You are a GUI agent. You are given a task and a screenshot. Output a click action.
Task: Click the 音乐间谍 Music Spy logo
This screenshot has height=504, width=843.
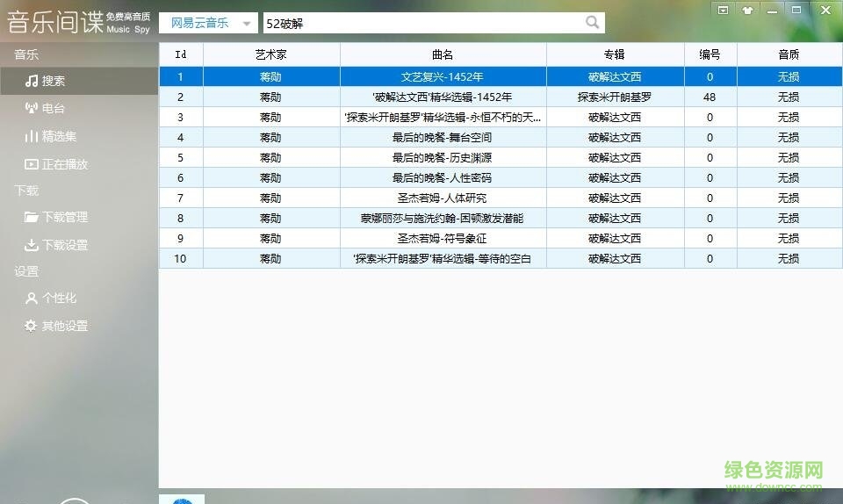click(x=78, y=22)
